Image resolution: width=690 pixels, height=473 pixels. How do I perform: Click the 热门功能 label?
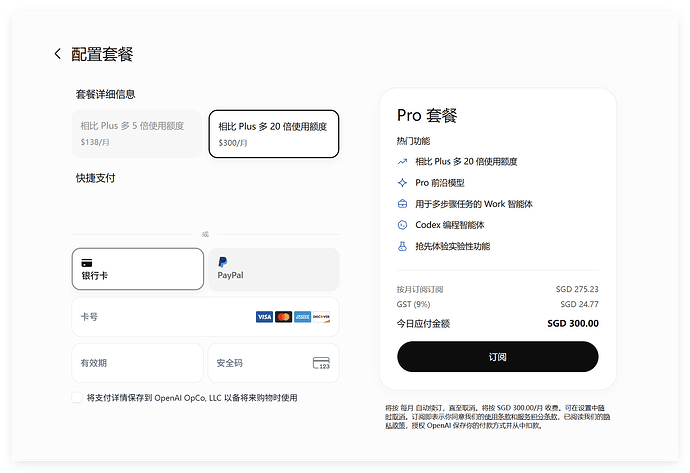coord(413,141)
